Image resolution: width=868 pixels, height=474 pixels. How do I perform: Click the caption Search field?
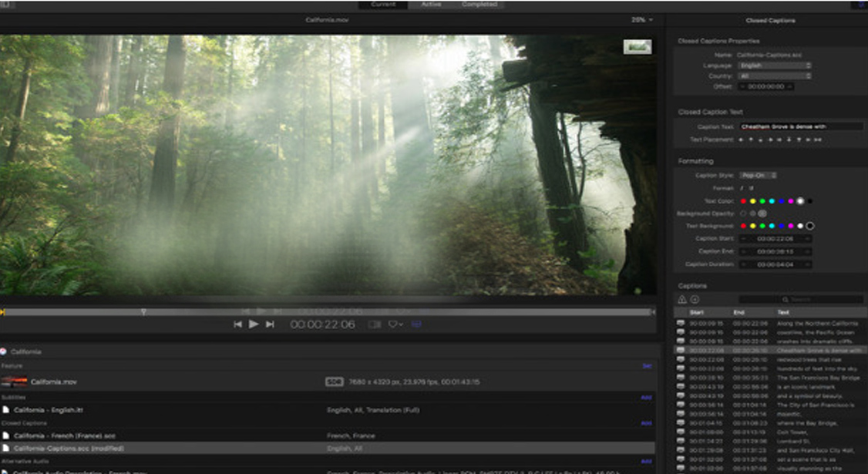[800, 299]
